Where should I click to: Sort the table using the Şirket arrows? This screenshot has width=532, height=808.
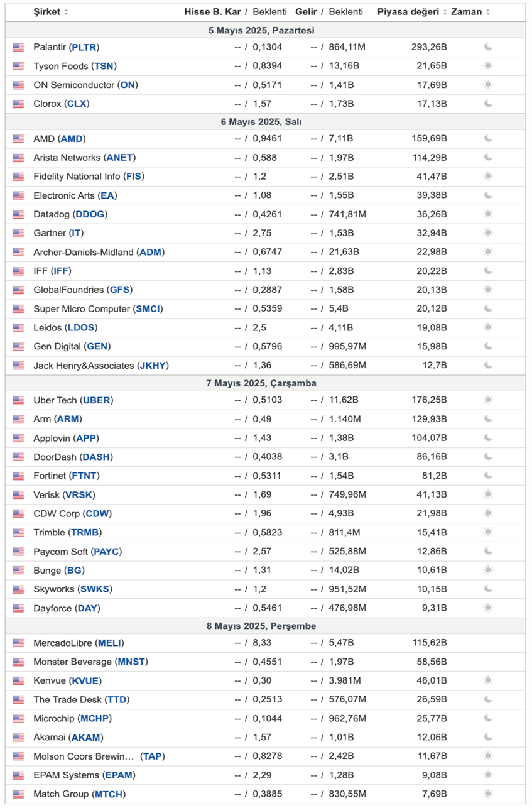coord(67,12)
